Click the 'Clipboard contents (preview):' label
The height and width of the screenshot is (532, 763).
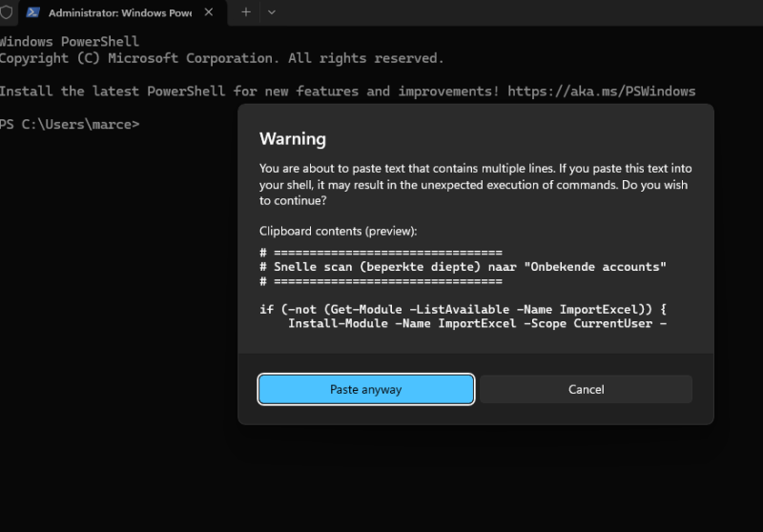[x=339, y=231]
